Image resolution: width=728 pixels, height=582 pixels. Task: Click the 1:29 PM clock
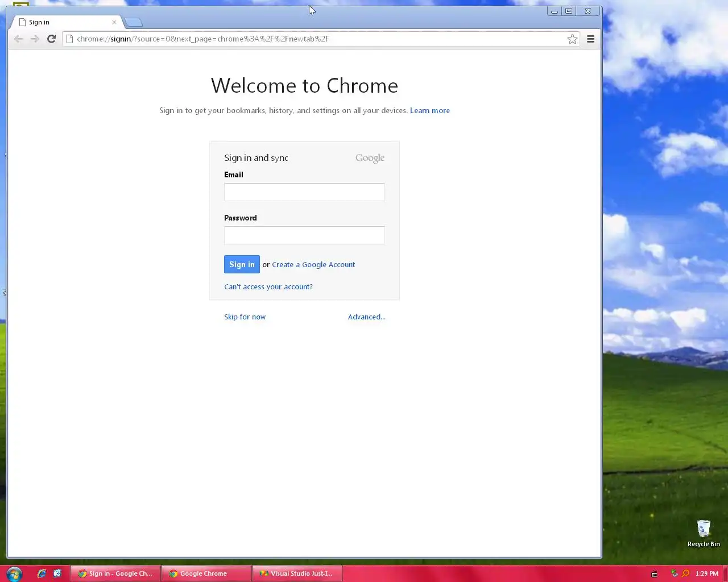(x=707, y=573)
